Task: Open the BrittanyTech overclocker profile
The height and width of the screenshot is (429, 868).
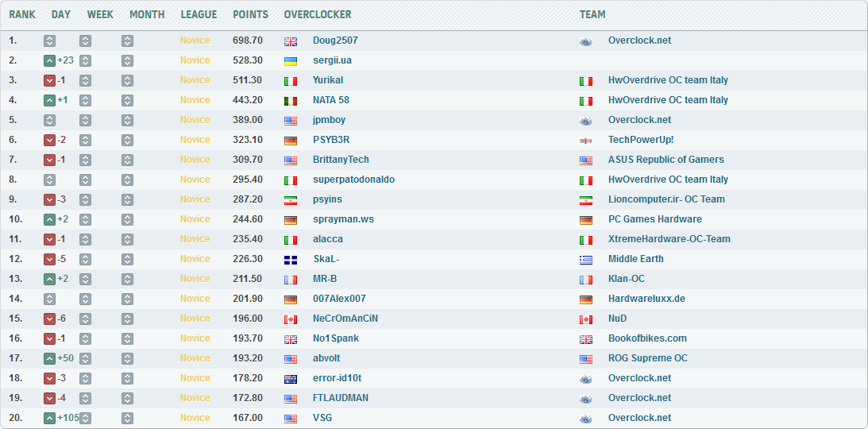Action: [341, 160]
